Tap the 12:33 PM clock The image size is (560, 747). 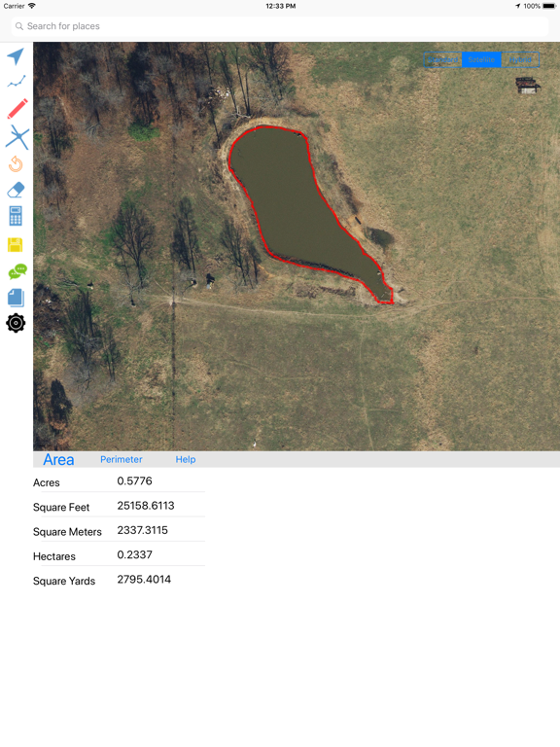pos(280,6)
